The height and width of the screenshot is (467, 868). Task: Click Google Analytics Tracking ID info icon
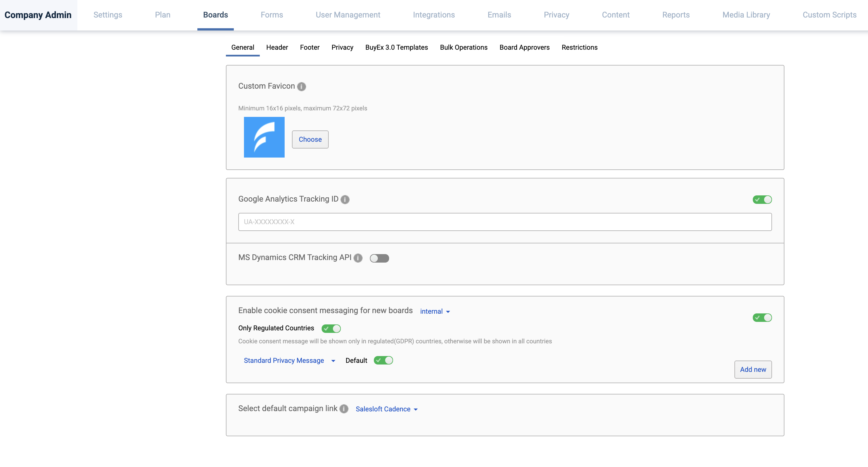coord(345,199)
